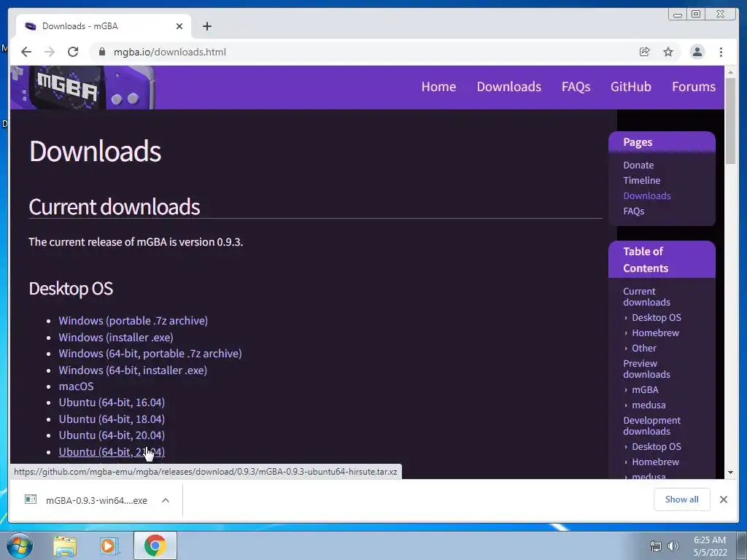The height and width of the screenshot is (560, 747).
Task: Open the share page icon in address bar
Action: [x=645, y=52]
